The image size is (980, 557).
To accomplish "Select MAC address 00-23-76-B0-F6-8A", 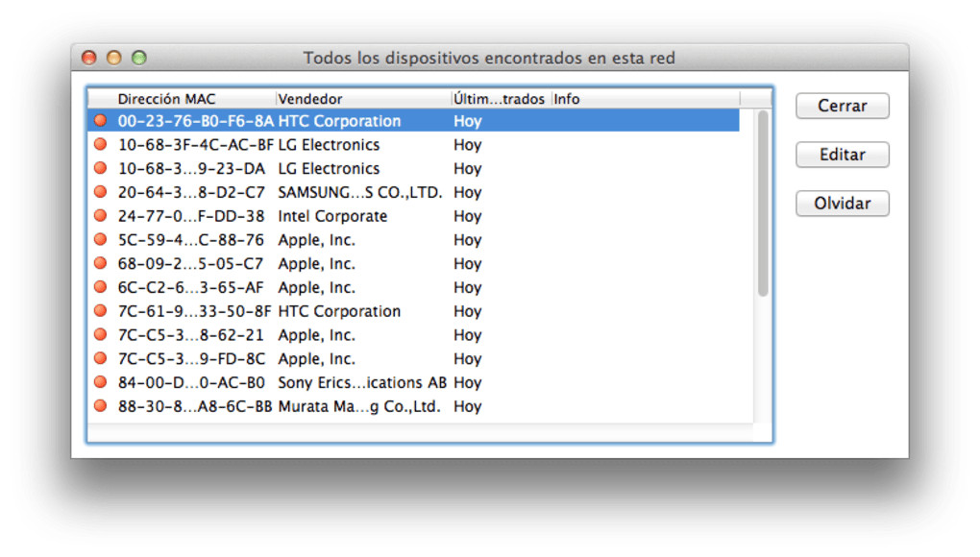I will 196,121.
